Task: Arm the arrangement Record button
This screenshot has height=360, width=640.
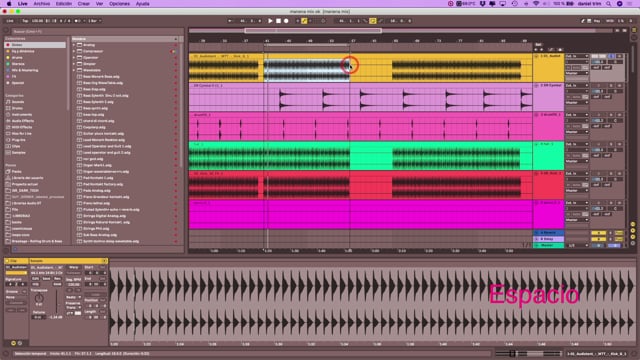Action: (x=286, y=21)
